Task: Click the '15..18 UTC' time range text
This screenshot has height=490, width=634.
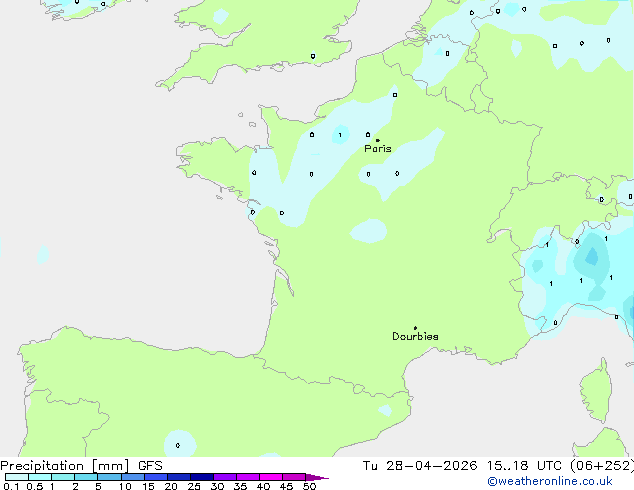Action: (x=524, y=466)
